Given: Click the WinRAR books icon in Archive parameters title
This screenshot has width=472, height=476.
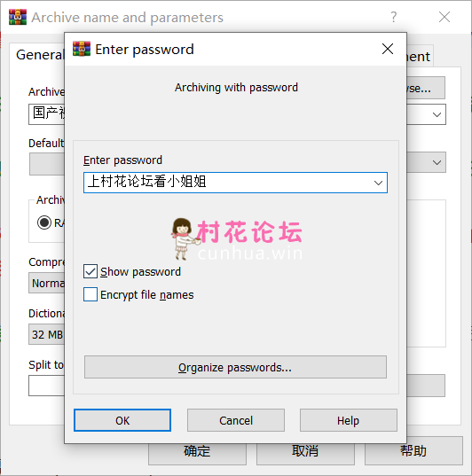Looking at the screenshot, I should point(18,17).
